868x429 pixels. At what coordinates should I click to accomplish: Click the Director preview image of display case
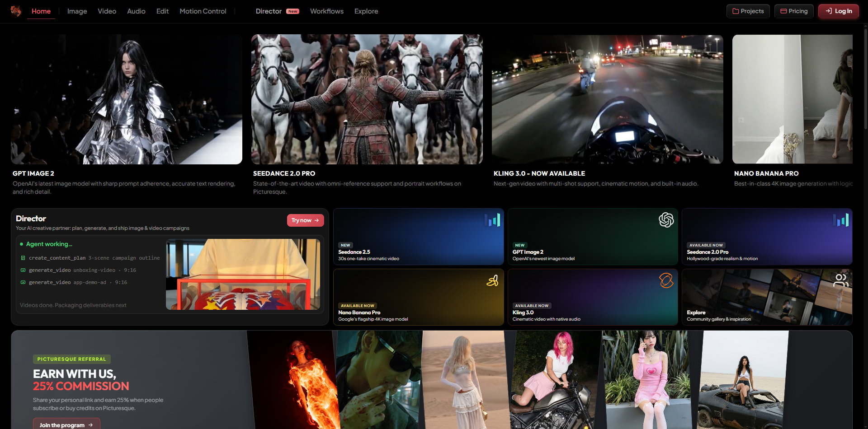click(243, 274)
